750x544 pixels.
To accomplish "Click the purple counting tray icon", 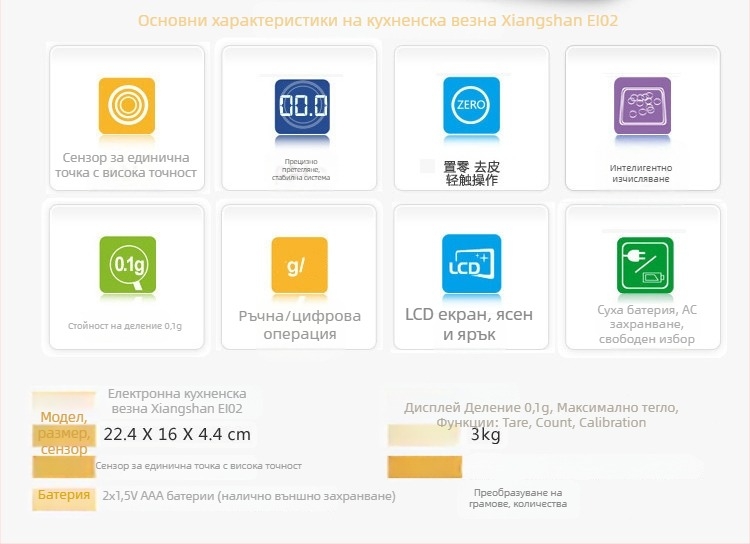I will click(642, 106).
